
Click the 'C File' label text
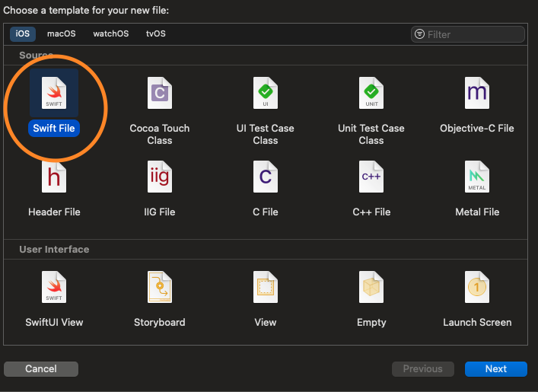(x=266, y=212)
